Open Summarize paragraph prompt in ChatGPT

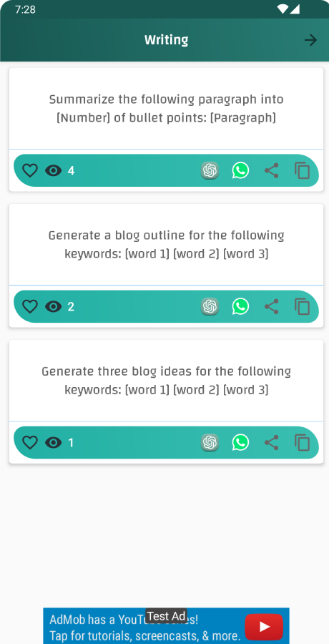(210, 170)
